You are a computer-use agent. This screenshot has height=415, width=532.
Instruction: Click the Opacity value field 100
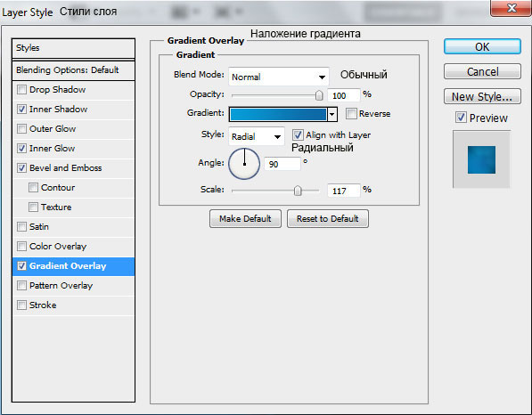(344, 95)
